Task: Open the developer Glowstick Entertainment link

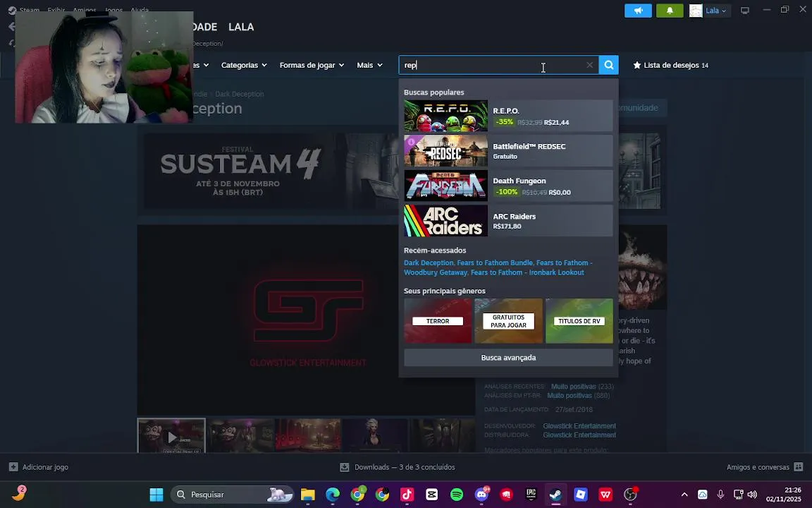Action: tap(579, 426)
